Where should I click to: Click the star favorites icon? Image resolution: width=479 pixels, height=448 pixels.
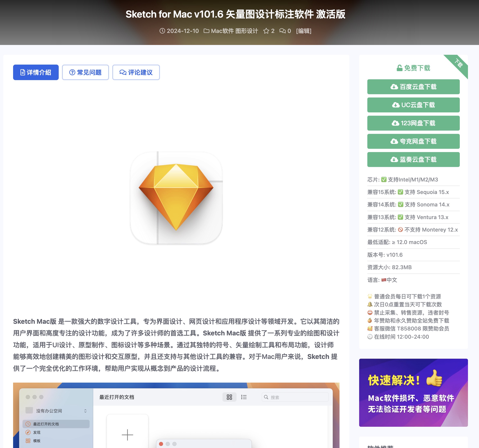click(266, 31)
